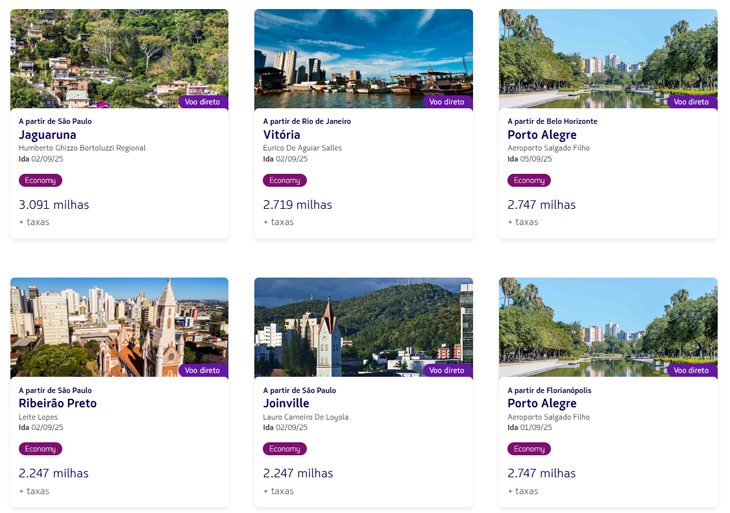Click the Joinville destination title

click(286, 404)
